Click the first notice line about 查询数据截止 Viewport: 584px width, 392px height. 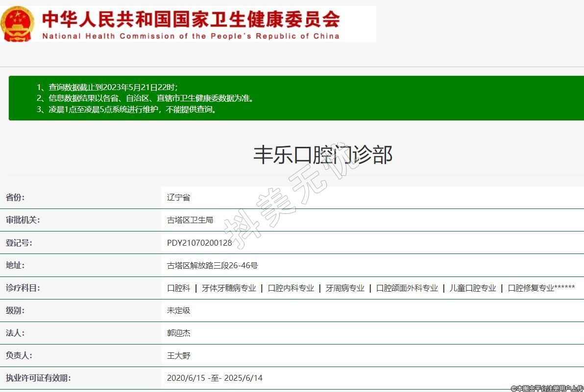107,87
